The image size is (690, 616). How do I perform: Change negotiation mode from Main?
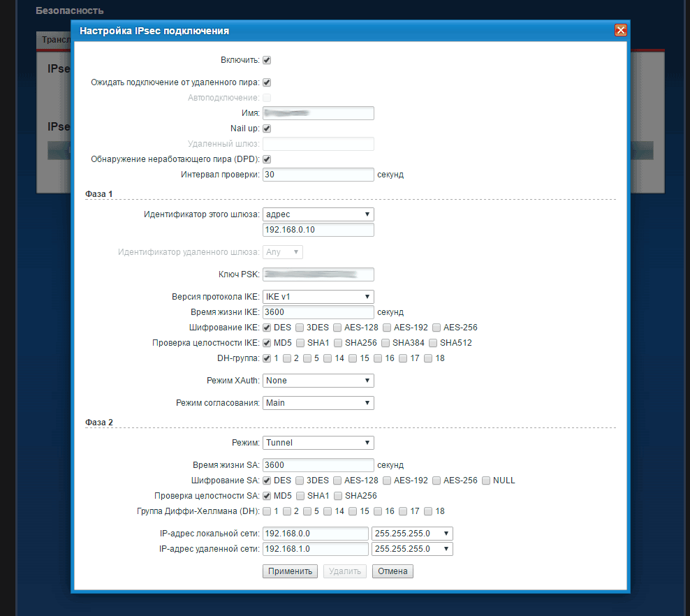(x=318, y=403)
